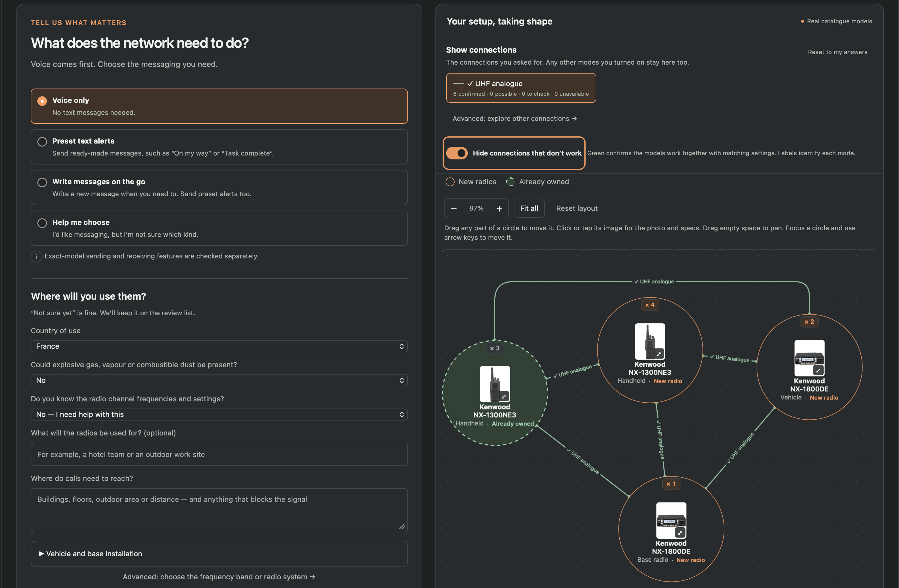Click Vehicle · New radio label text
This screenshot has width=899, height=588.
click(809, 398)
